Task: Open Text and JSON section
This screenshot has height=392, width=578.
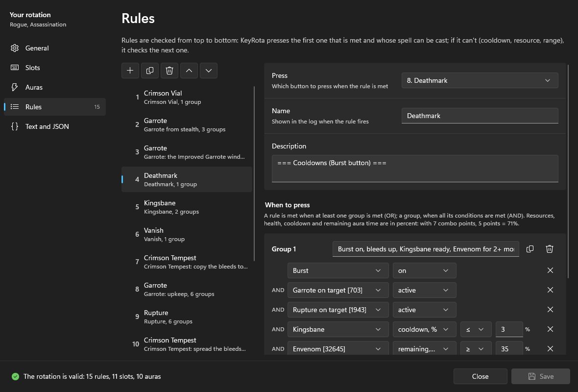Action: [x=54, y=126]
